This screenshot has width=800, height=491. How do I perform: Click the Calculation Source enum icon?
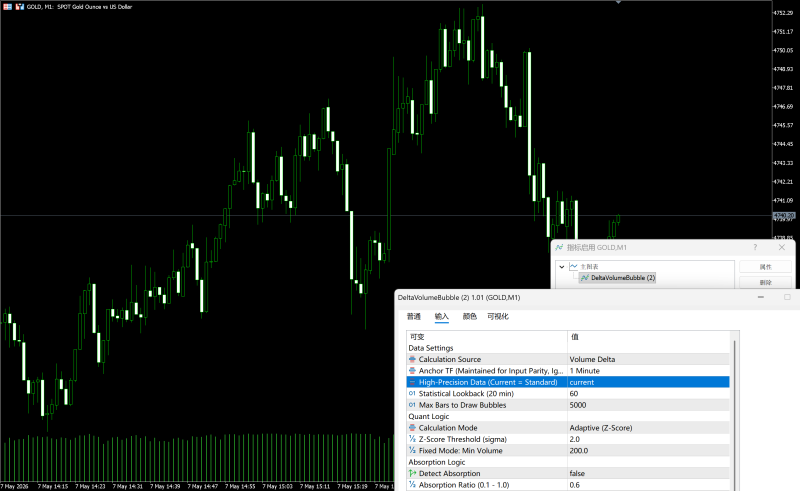click(412, 359)
